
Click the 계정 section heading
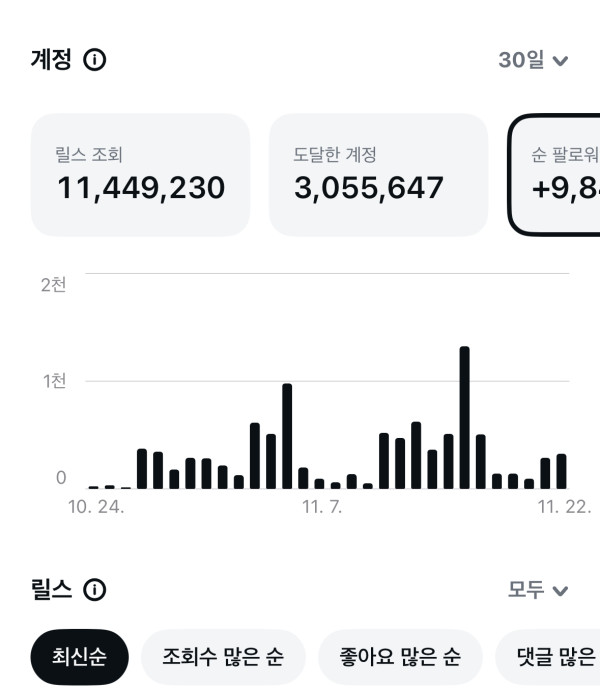tap(52, 60)
